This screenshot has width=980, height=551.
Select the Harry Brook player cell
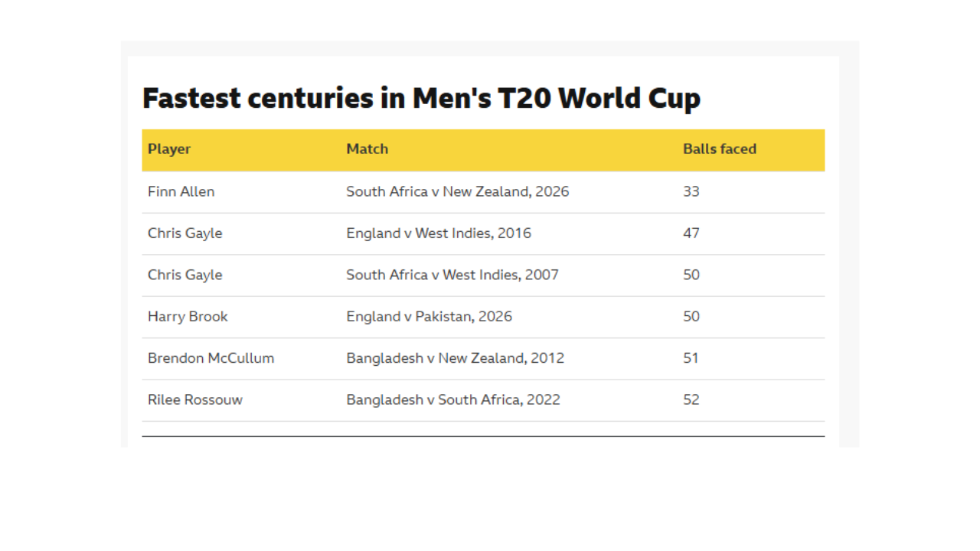188,317
